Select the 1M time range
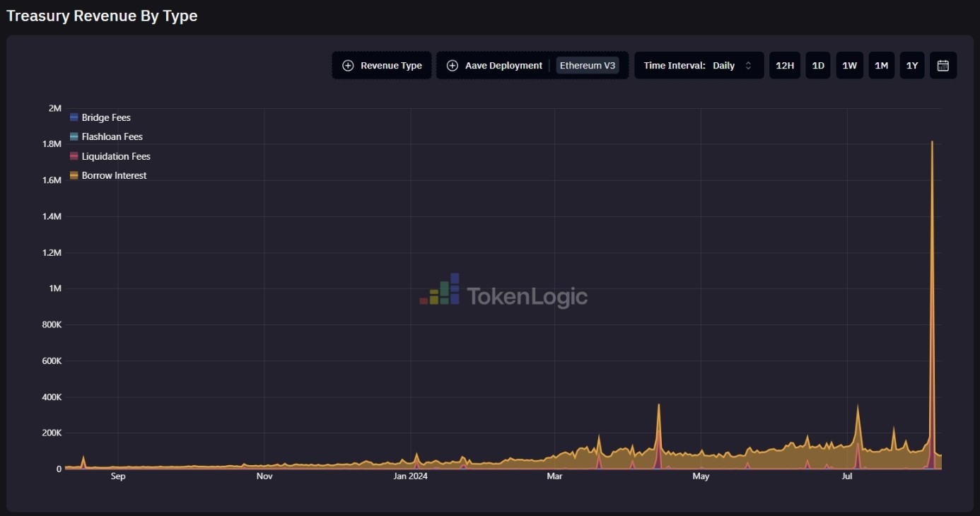 [881, 65]
